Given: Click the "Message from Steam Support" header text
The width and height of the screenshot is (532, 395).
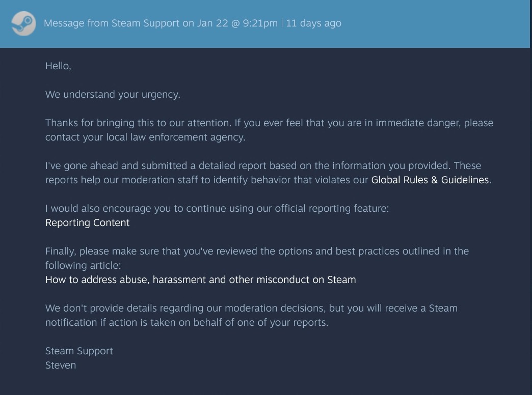Looking at the screenshot, I should (112, 23).
